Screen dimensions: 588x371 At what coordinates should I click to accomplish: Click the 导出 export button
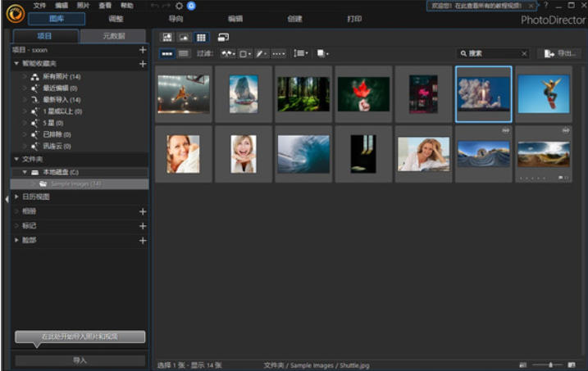pyautogui.click(x=560, y=53)
